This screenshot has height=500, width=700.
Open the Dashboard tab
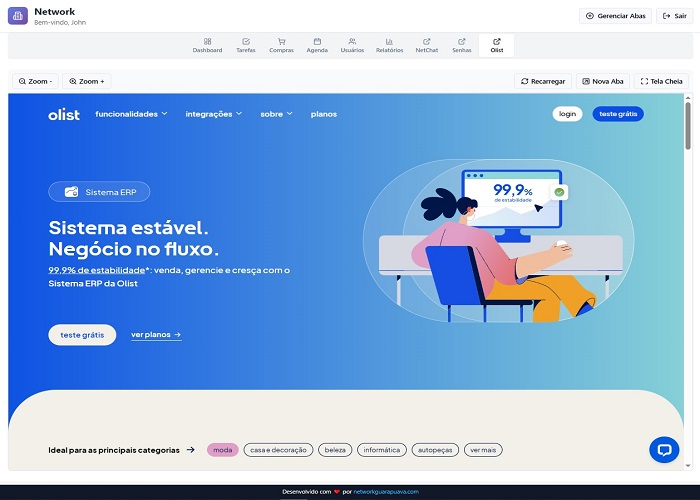(207, 46)
